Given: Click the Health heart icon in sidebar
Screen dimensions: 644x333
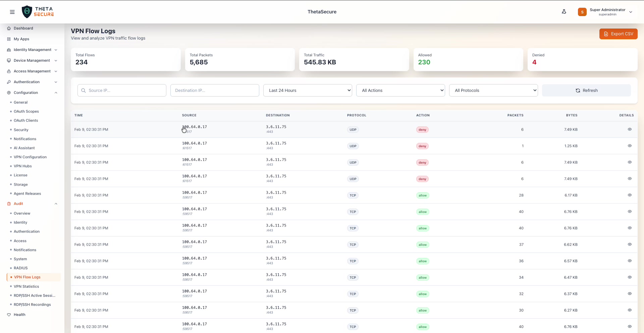Looking at the screenshot, I should coord(8,315).
